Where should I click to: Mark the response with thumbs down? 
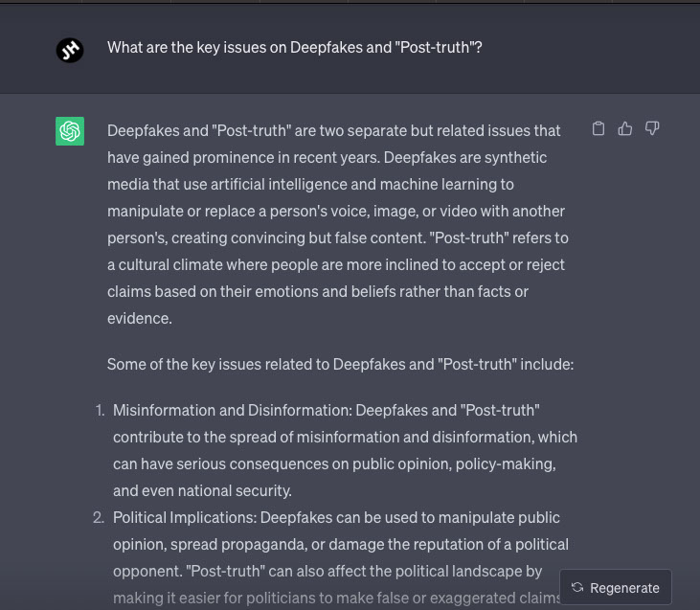pos(652,128)
